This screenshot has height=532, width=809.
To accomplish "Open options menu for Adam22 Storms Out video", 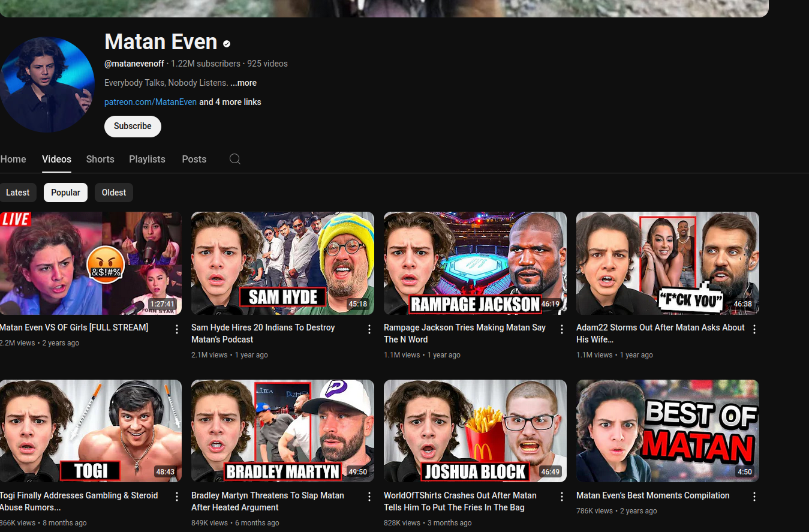I will [x=754, y=329].
